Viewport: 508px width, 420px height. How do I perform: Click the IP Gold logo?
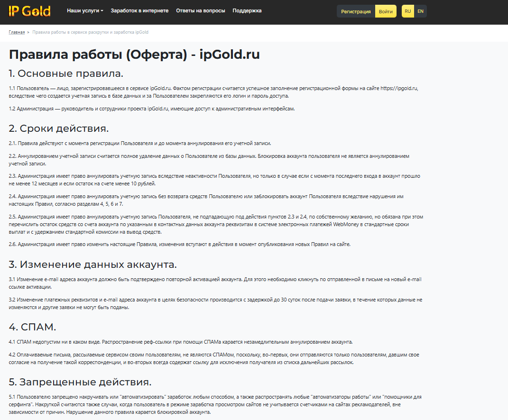tap(29, 11)
